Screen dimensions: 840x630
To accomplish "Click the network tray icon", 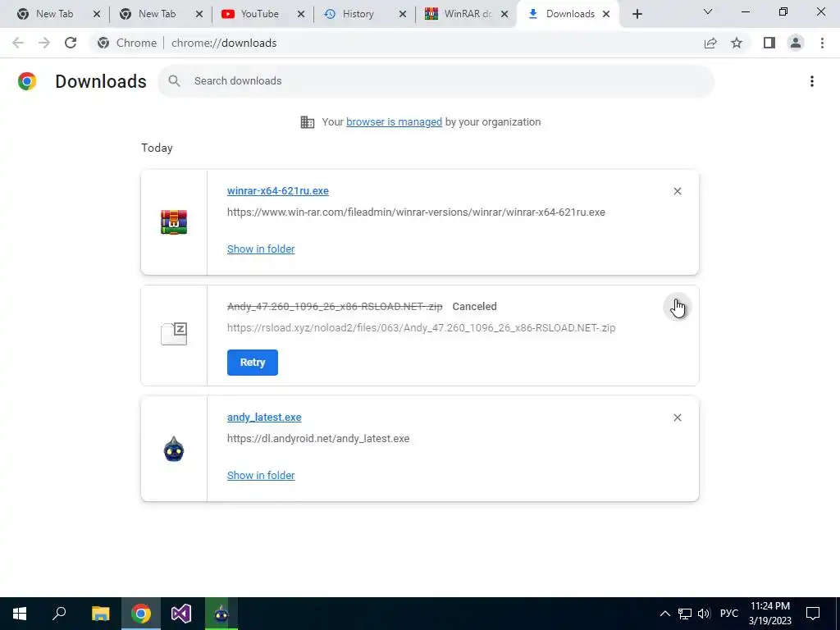I will pos(685,614).
